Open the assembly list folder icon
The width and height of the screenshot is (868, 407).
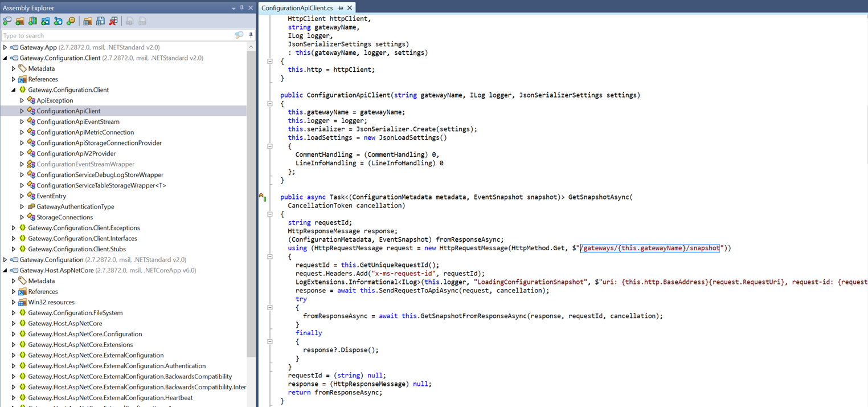coord(88,21)
